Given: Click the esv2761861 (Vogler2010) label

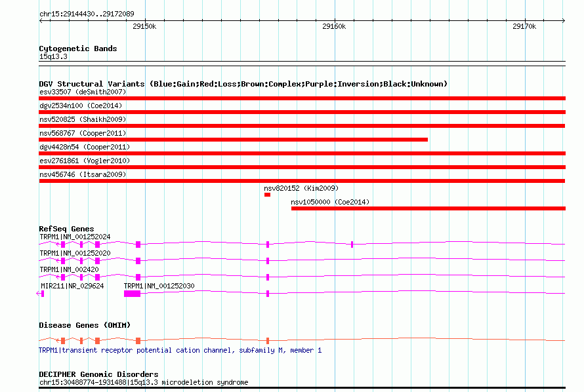Looking at the screenshot, I should tap(85, 161).
